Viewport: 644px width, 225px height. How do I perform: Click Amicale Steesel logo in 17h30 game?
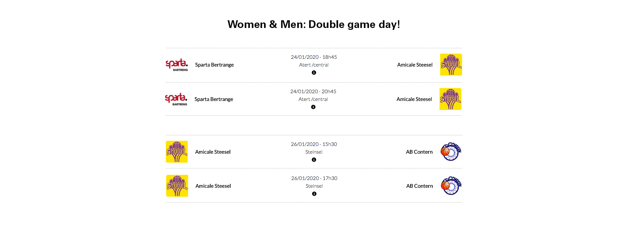click(177, 186)
